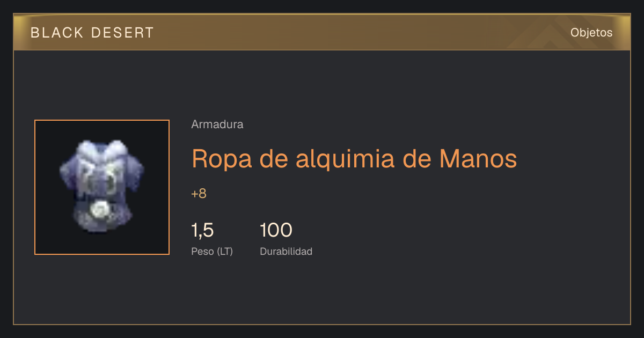Click the orange frame around the item thumbnail
This screenshot has width=644, height=338.
point(102,187)
